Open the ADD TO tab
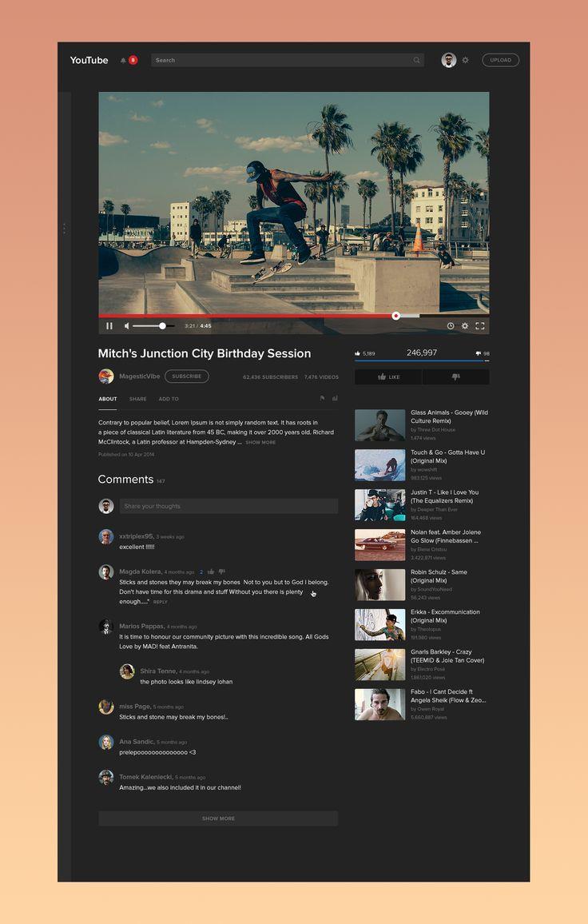The height and width of the screenshot is (924, 588). [169, 399]
